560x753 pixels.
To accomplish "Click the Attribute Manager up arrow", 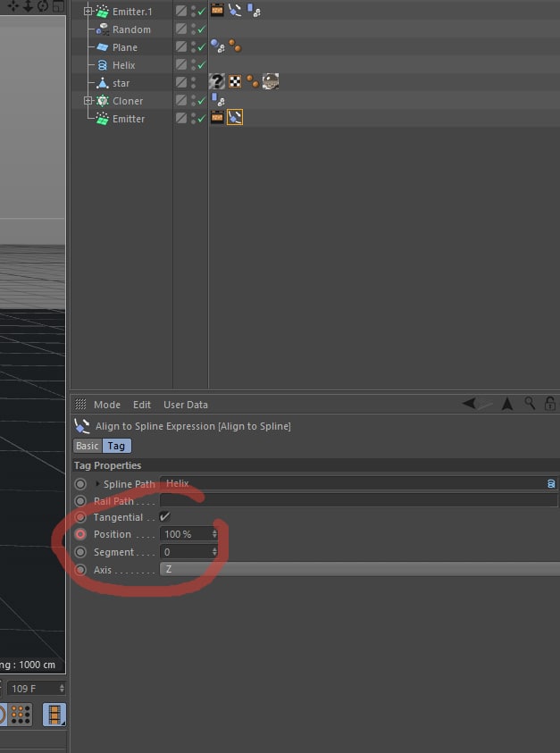I will (507, 404).
